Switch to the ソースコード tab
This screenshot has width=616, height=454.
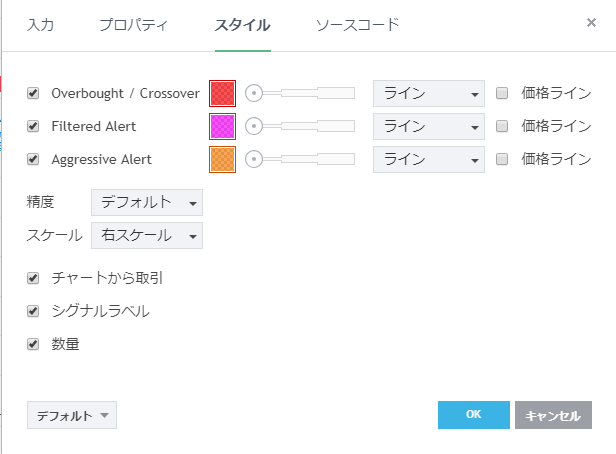coord(357,24)
